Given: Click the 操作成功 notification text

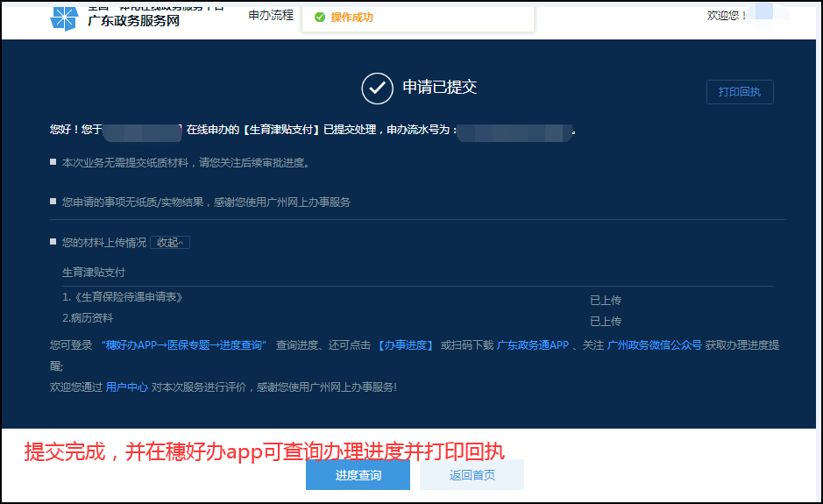Looking at the screenshot, I should (x=351, y=18).
